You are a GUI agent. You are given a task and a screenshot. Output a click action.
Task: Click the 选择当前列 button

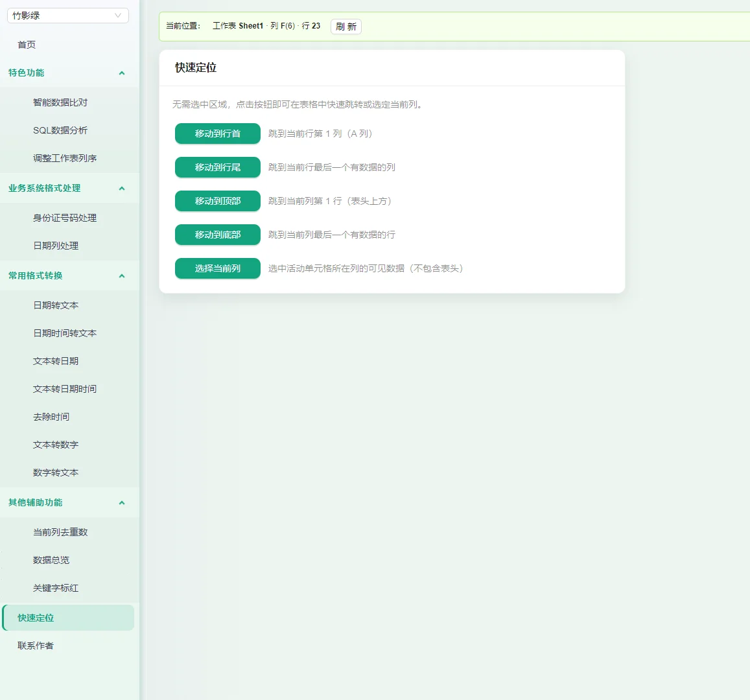pos(218,268)
